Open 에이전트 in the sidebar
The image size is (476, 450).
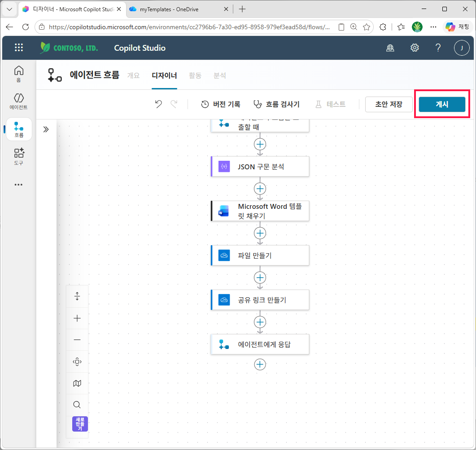point(18,101)
